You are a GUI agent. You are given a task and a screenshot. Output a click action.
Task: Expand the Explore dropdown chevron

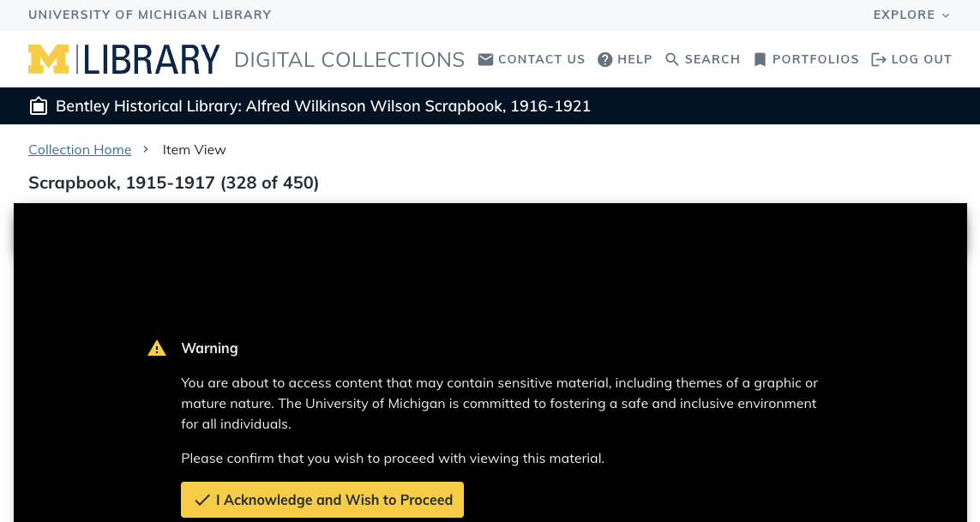946,15
